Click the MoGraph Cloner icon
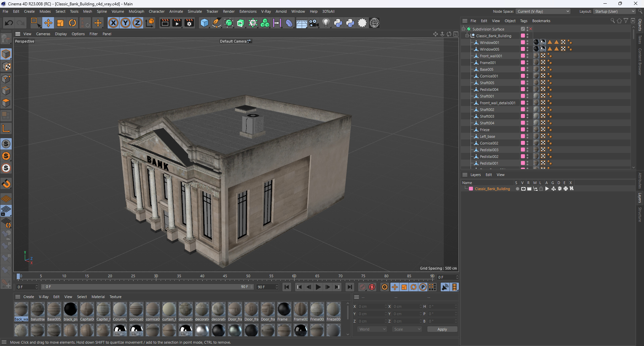 tap(265, 23)
